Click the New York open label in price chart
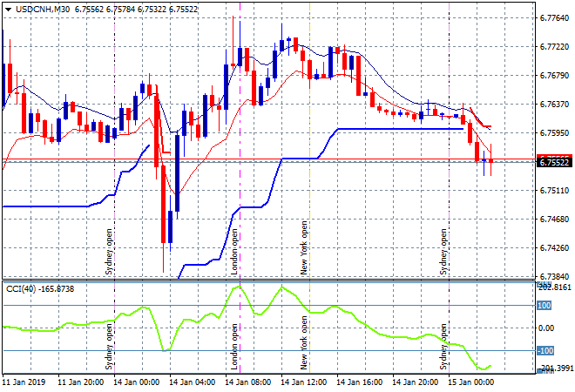 (304, 247)
